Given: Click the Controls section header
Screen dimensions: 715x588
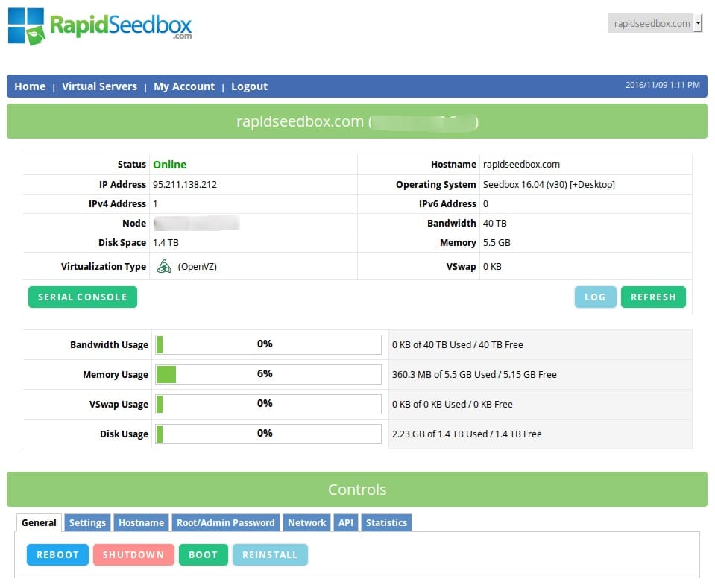Looking at the screenshot, I should coord(357,489).
